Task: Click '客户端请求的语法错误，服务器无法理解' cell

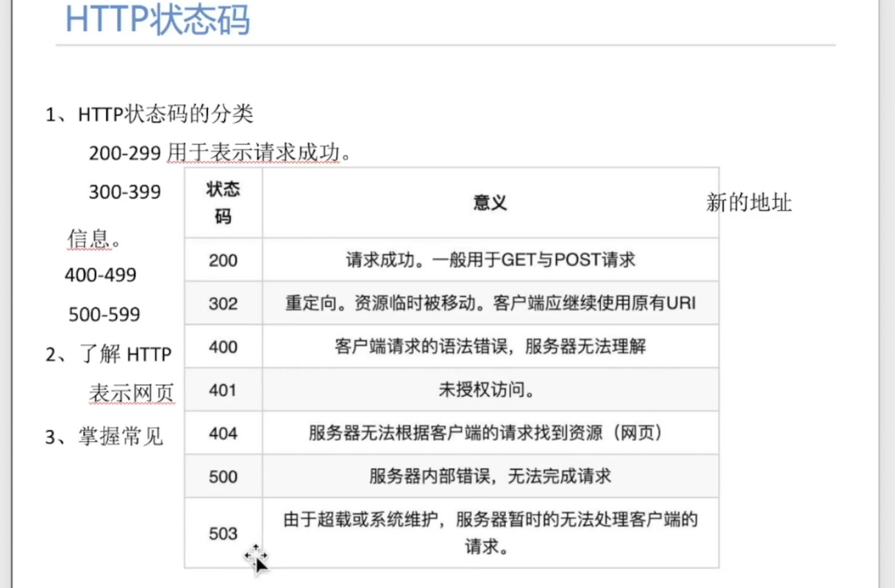Action: (491, 346)
